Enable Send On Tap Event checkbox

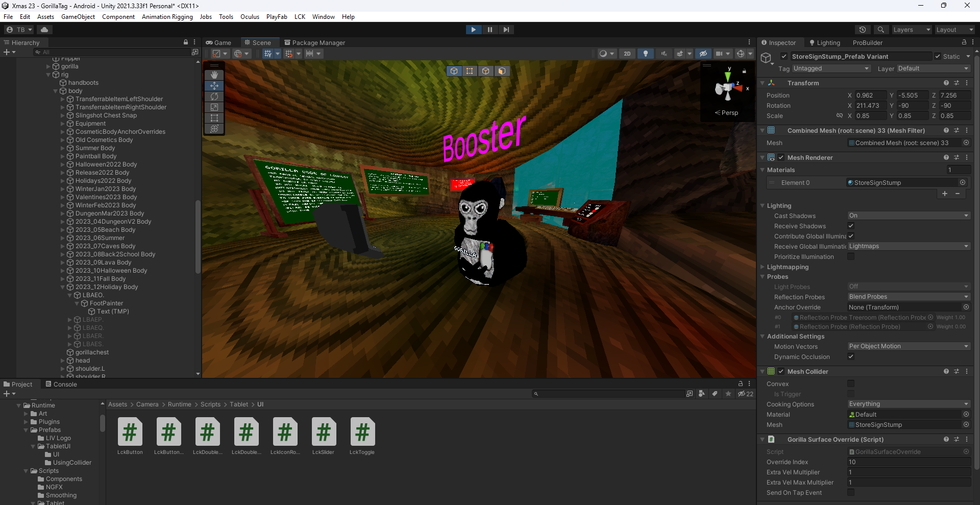851,492
